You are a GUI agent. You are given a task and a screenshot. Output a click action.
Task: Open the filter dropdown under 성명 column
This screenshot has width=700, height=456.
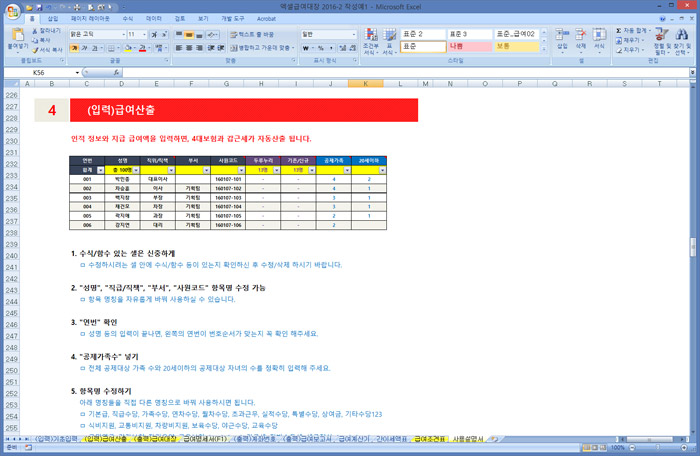point(136,170)
